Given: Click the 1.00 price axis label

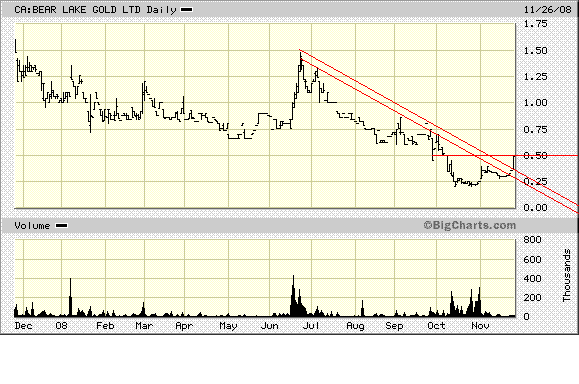Looking at the screenshot, I should coord(535,103).
